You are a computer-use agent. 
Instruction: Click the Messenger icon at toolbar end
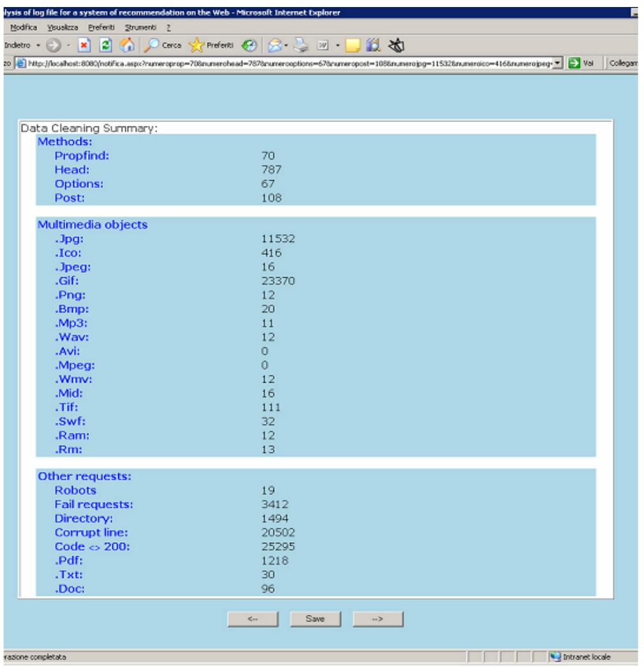coord(396,45)
